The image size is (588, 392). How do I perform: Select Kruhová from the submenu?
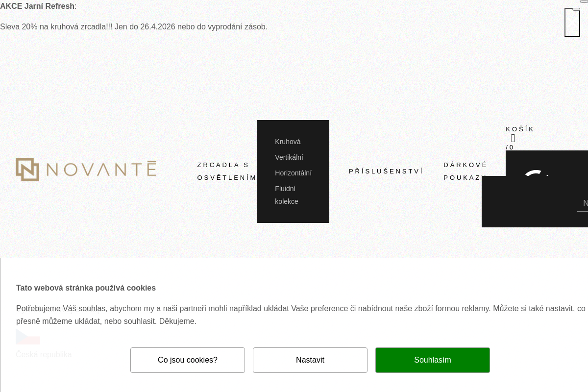(x=288, y=142)
